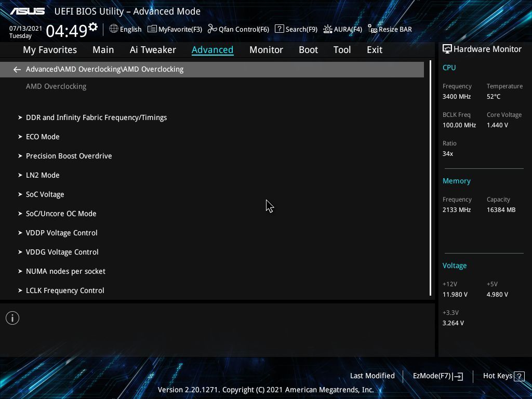
Task: Open NUMA nodes per socket
Action: [x=65, y=271]
